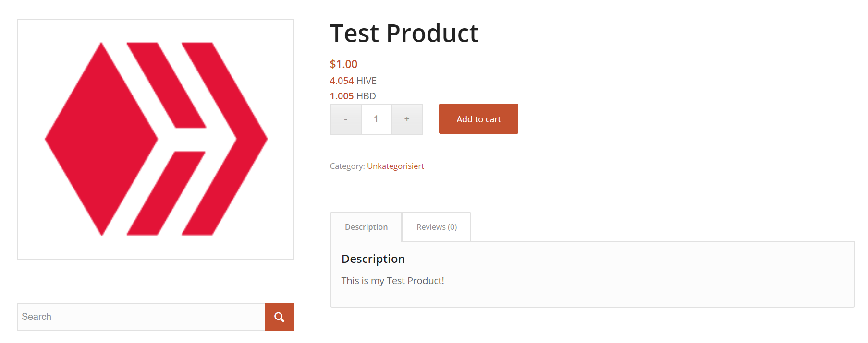
Task: Increase quantity with the plus button
Action: pos(407,119)
